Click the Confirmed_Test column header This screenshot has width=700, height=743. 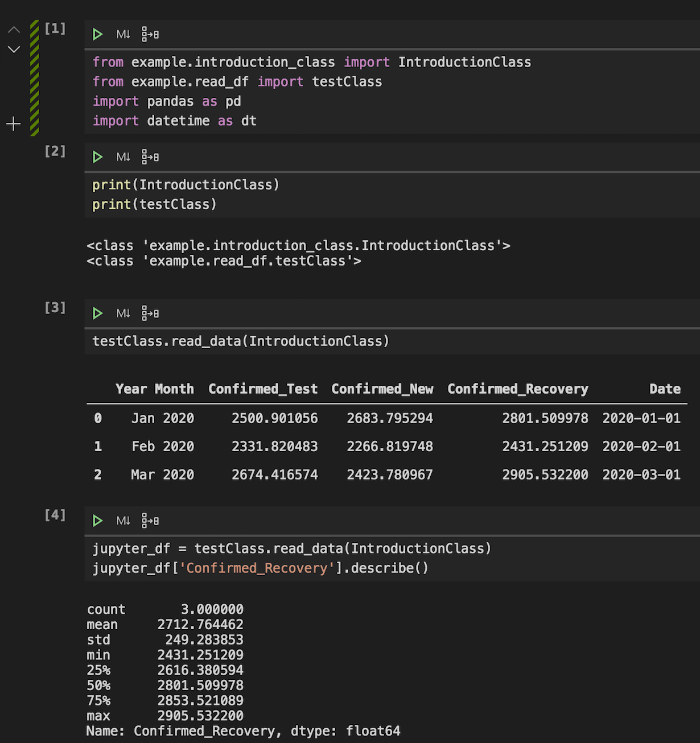(263, 389)
